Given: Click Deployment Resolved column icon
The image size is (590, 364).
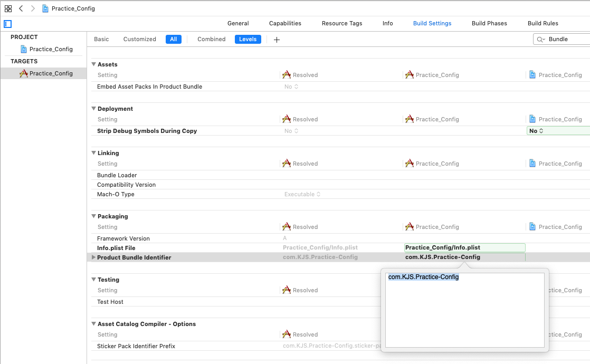Looking at the screenshot, I should coord(287,119).
